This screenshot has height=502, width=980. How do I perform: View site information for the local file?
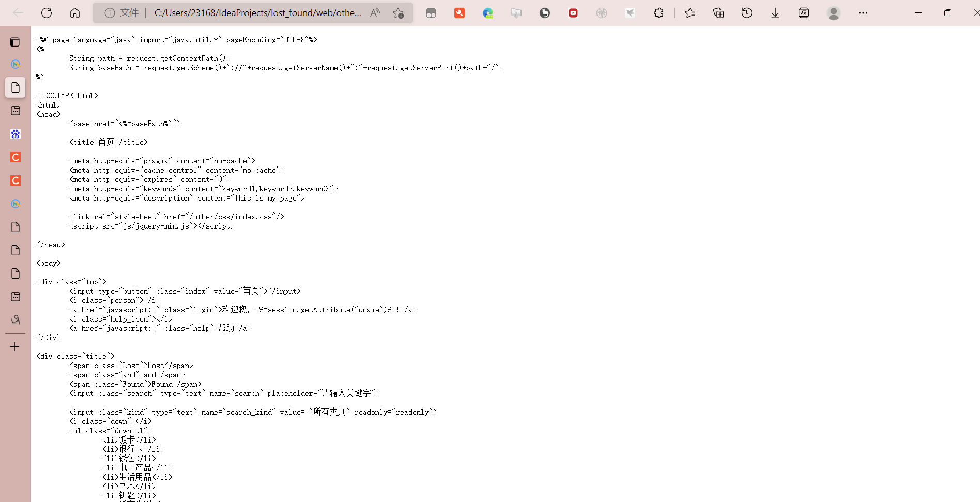[x=110, y=13]
